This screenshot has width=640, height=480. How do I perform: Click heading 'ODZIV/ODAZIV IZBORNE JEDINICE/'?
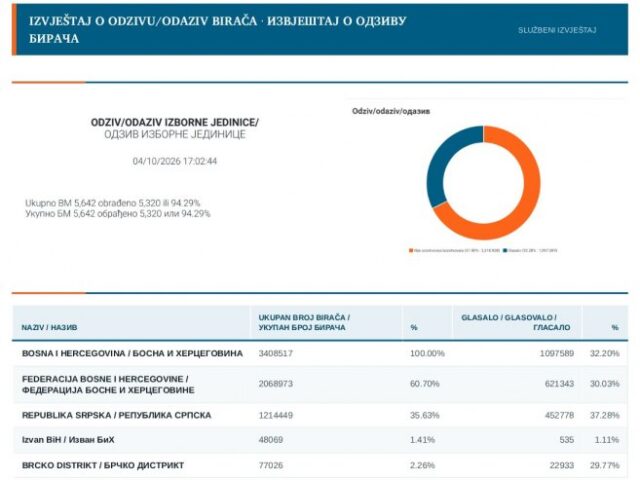tap(175, 122)
